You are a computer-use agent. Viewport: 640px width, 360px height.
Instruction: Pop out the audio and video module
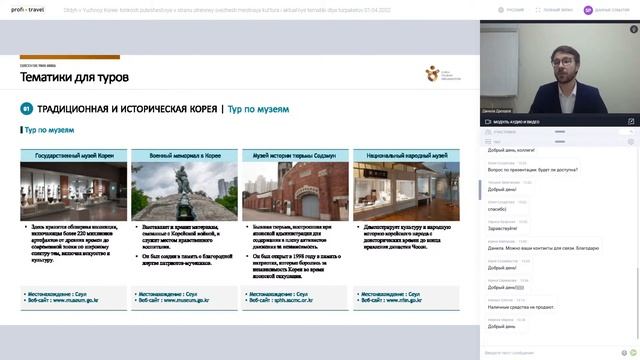(631, 121)
